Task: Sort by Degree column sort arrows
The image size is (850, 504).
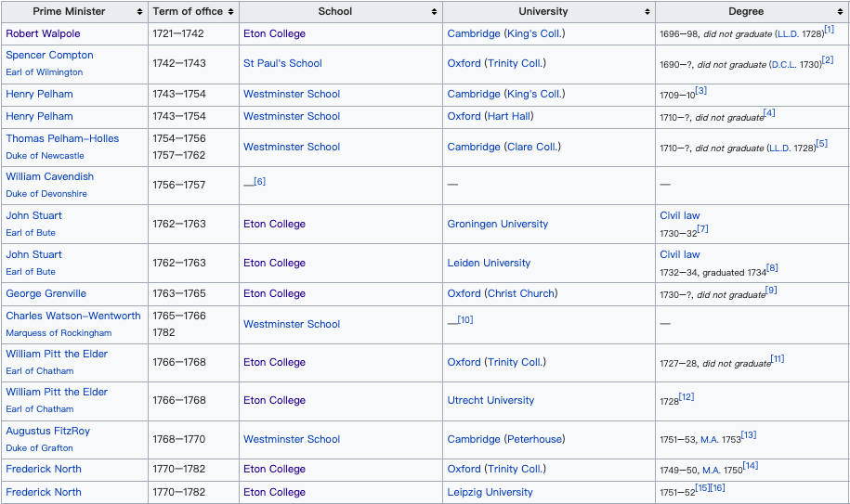Action: coord(840,11)
